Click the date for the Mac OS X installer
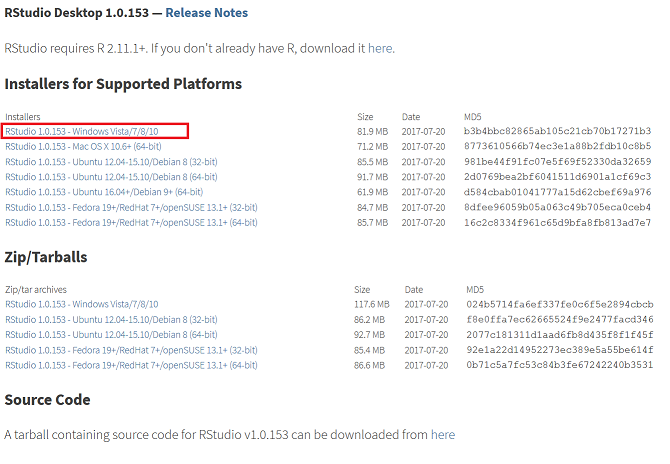The width and height of the screenshot is (670, 464). (x=423, y=147)
